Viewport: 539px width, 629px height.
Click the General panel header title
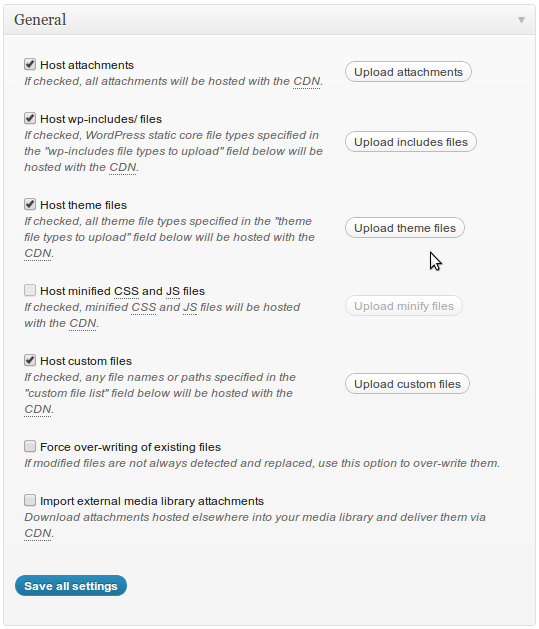[40, 20]
